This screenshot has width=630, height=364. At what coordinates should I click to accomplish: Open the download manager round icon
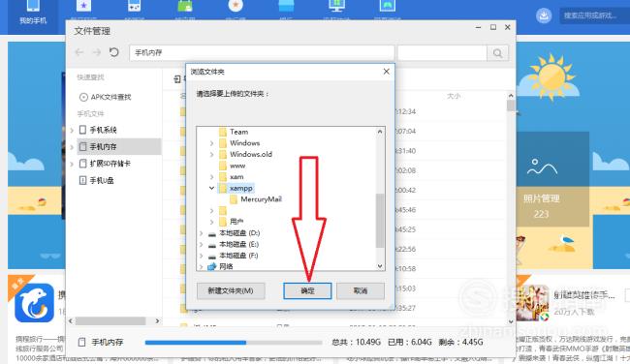pos(544,15)
